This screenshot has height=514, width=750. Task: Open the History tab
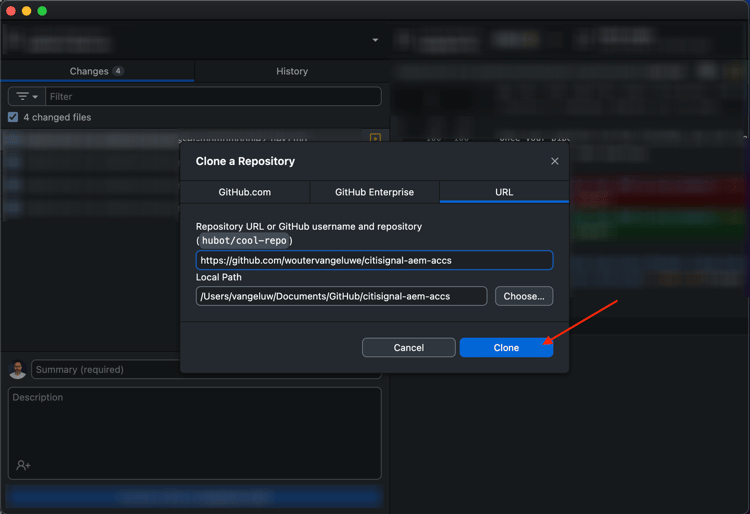tap(292, 71)
